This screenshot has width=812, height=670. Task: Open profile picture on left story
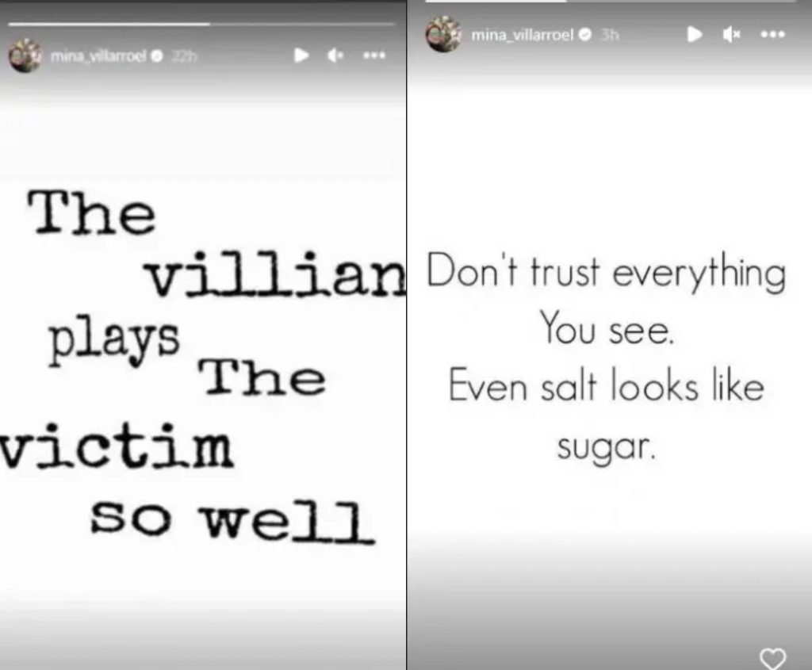(25, 56)
